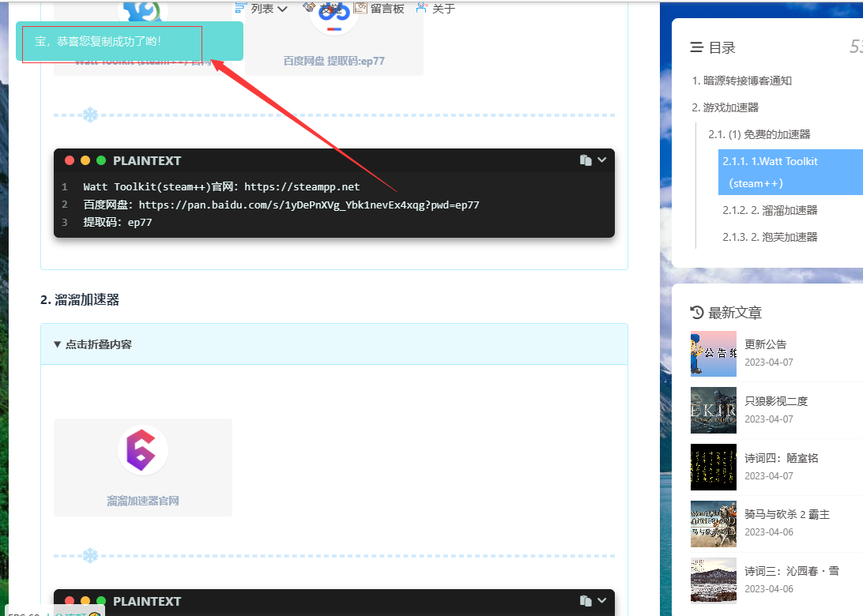
Task: Open the 骑马与砍杀 2 霸主 article
Action: (786, 514)
